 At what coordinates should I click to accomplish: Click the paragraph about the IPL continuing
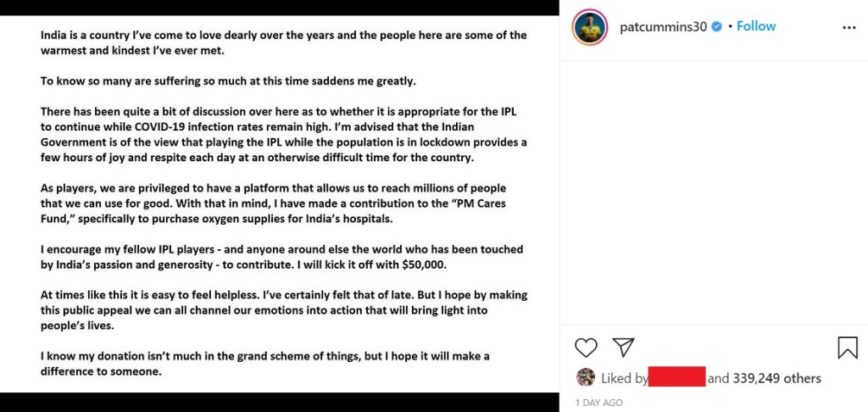click(x=284, y=134)
